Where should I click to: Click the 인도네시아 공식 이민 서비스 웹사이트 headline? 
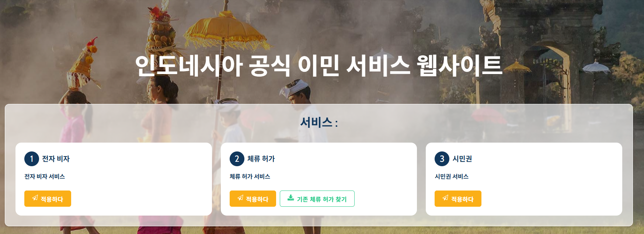[x=319, y=66]
